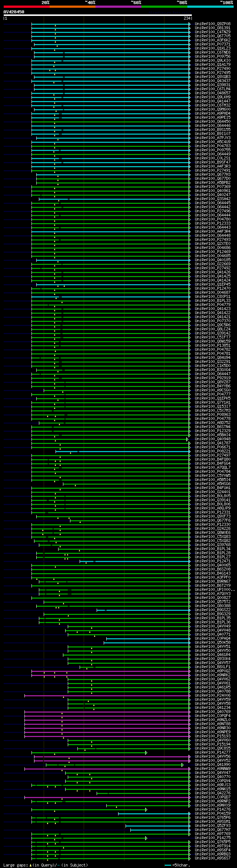Viewport: 237px width, 868px height.
Task: Select hit label UniRef100_Q9LKI0
Action: [213, 61]
